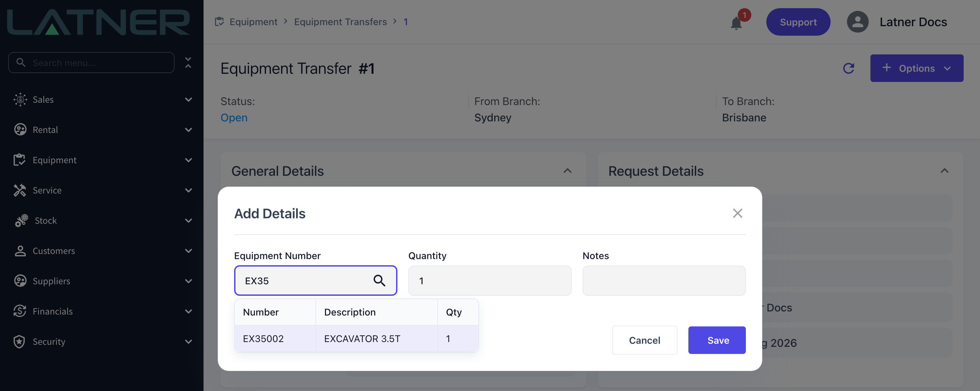
Task: Click breadcrumb transfer number 1
Action: click(406, 22)
